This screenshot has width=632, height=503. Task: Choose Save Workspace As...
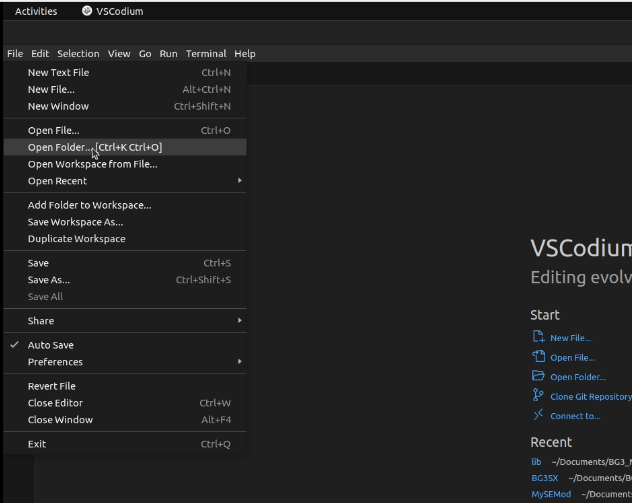tap(125, 222)
